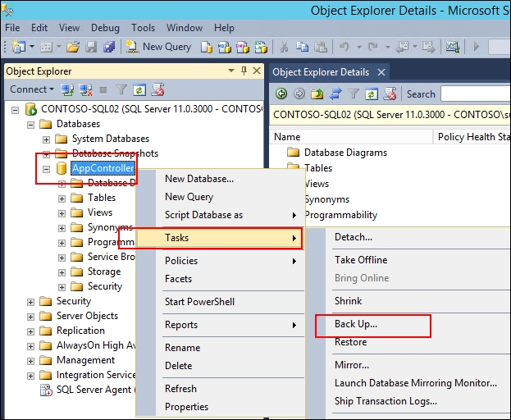Choose Back Up... from the Tasks submenu
This screenshot has width=511, height=420.
coord(356,324)
